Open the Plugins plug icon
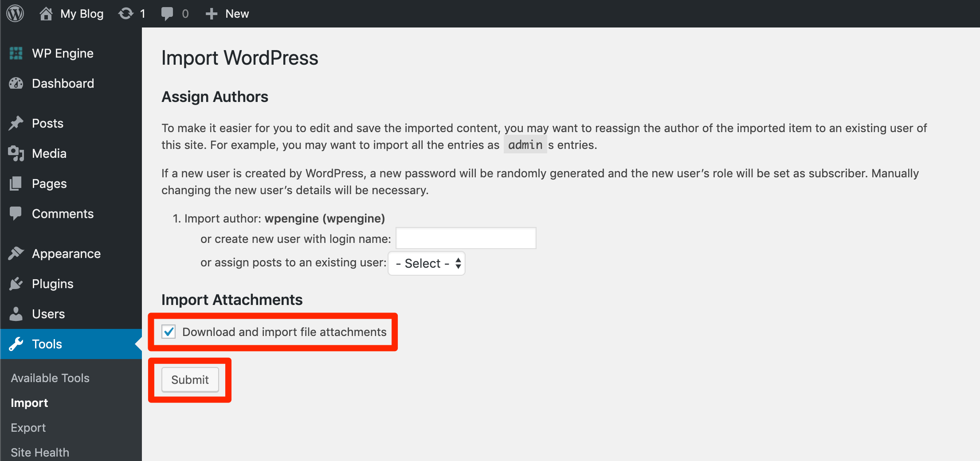This screenshot has width=980, height=461. click(16, 284)
